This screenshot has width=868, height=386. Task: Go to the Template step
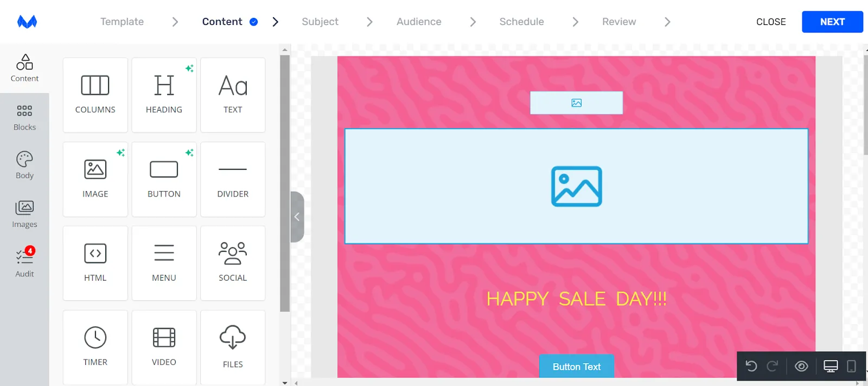[x=122, y=22]
